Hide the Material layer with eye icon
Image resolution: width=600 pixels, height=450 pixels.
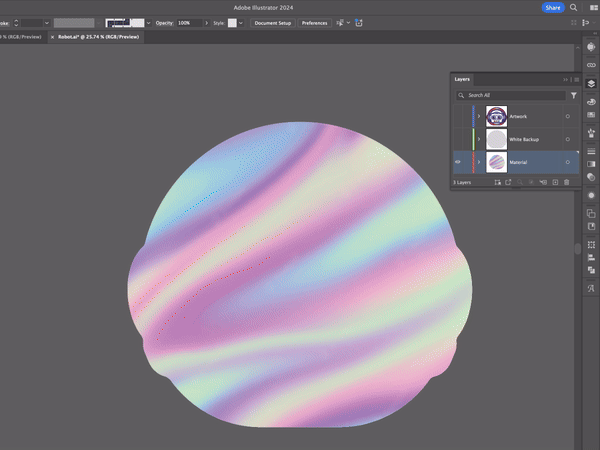458,162
